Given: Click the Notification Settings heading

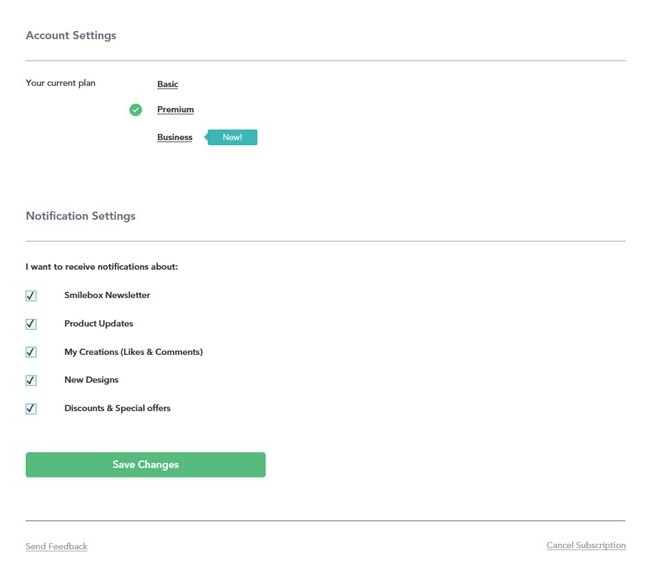Looking at the screenshot, I should pos(81,216).
